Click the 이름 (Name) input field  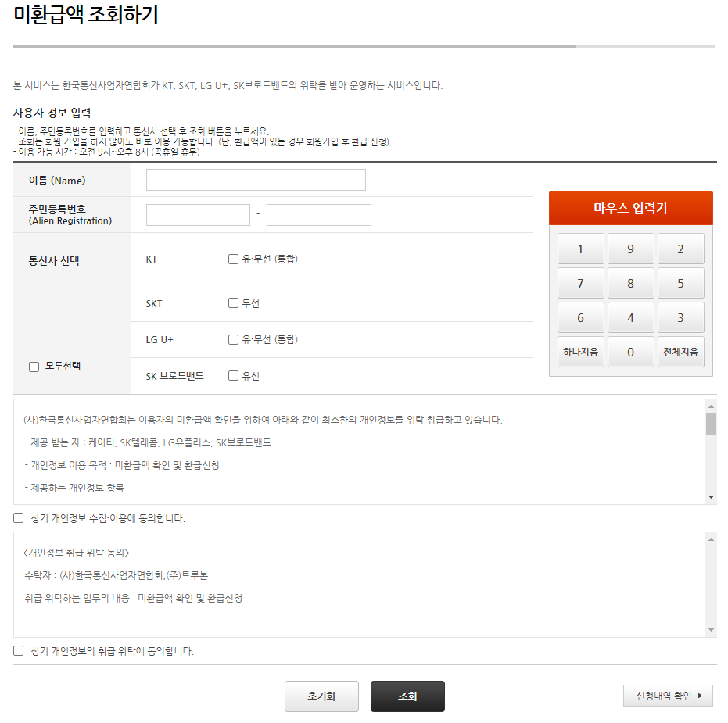click(x=256, y=180)
